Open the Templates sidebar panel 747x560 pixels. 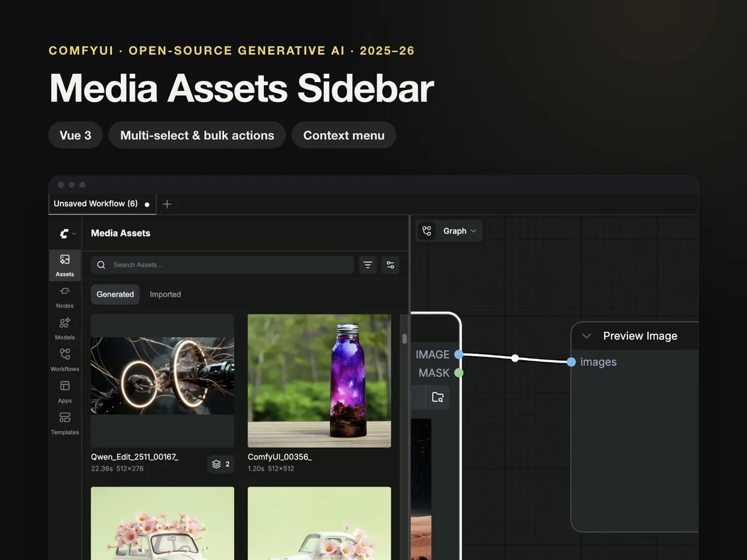(65, 424)
